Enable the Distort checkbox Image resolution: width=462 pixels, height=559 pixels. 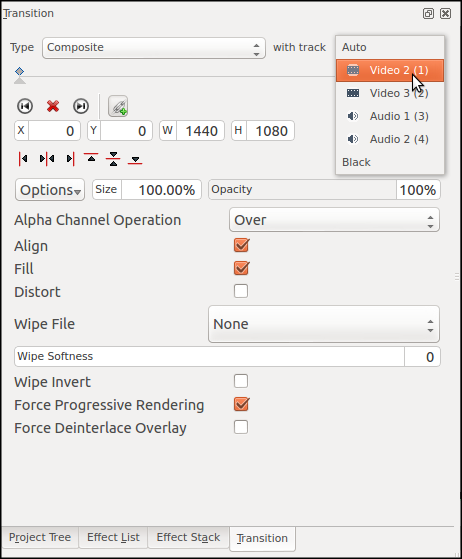point(241,291)
